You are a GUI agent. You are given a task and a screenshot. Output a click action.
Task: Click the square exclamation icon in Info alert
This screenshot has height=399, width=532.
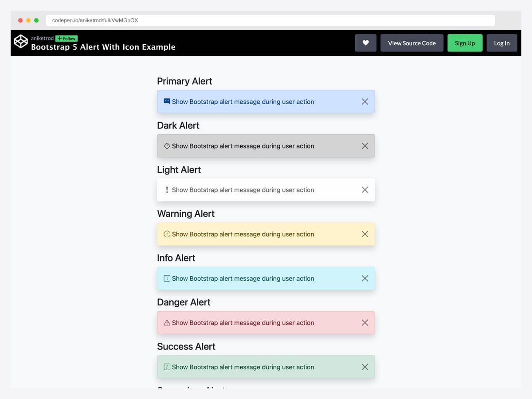[x=167, y=278]
